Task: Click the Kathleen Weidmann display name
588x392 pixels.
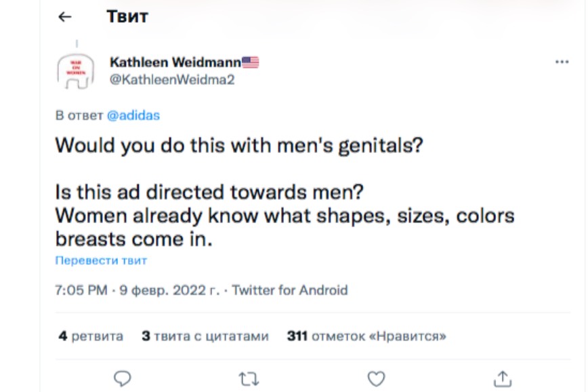Action: tap(175, 62)
